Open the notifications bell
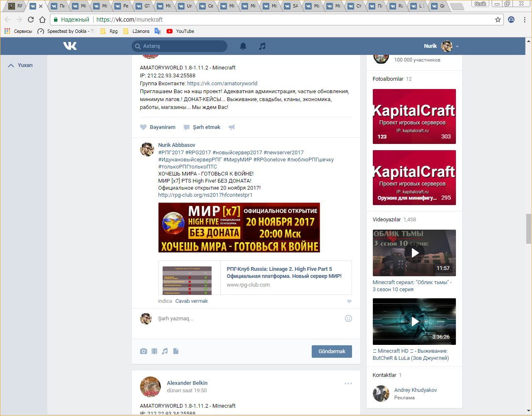The height and width of the screenshot is (416, 532). [243, 46]
